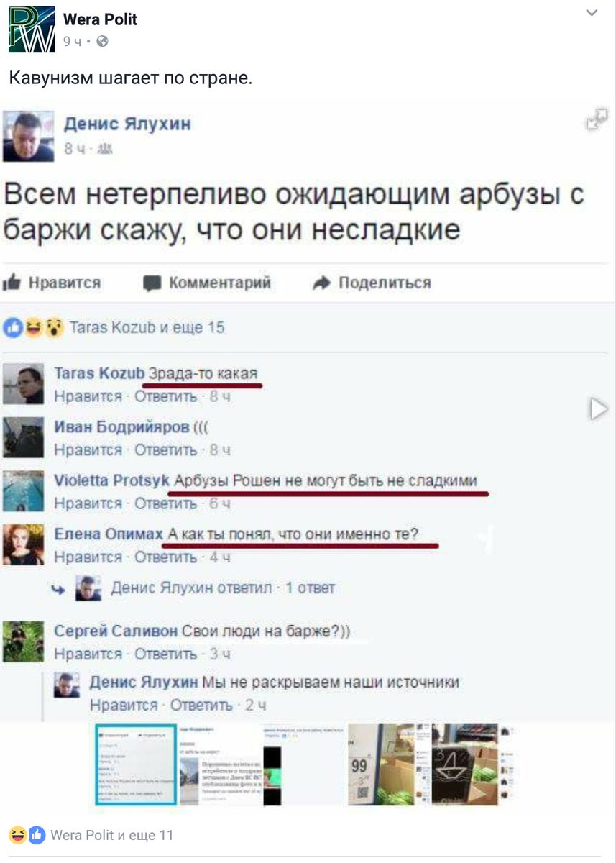Open Taras Kozub commenter avatar

click(x=23, y=384)
